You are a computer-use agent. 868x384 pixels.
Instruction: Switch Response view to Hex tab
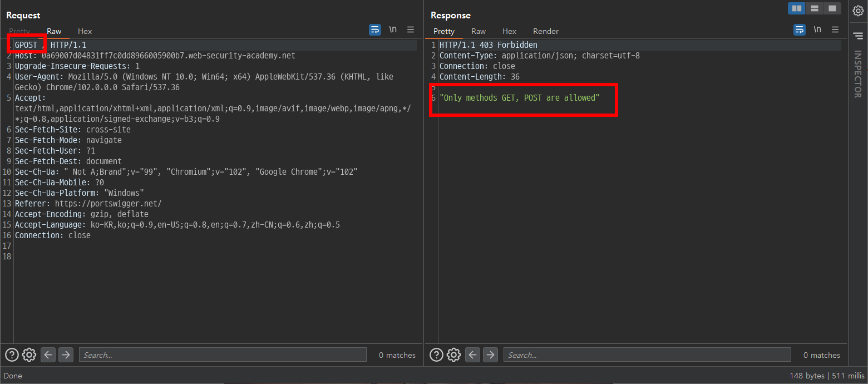point(510,31)
